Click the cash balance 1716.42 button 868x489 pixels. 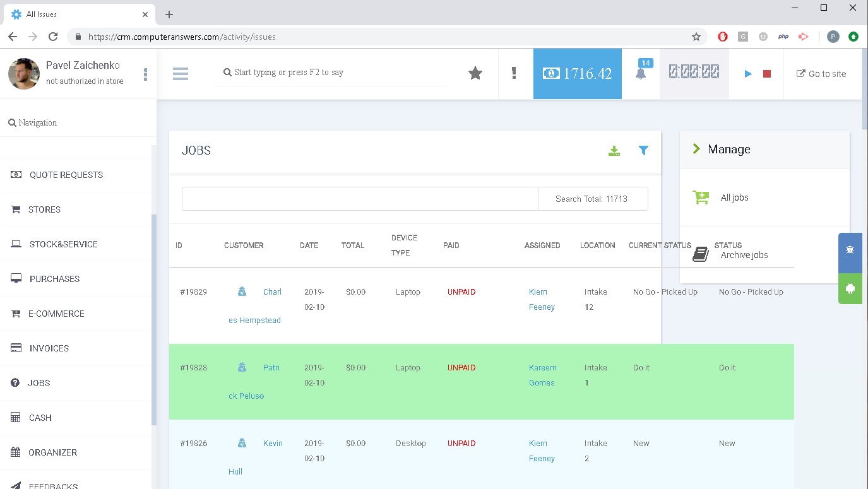click(x=577, y=74)
